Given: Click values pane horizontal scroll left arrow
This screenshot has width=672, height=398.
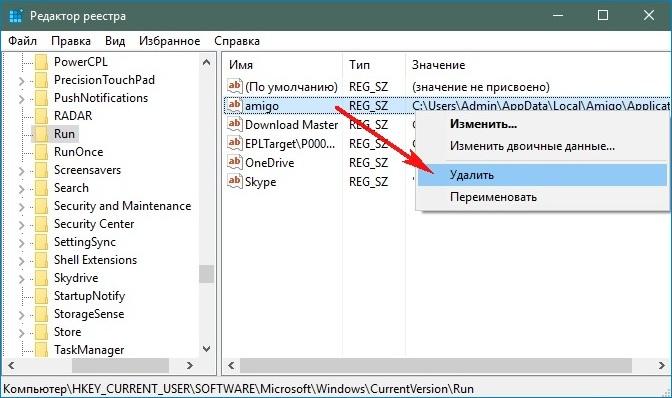Looking at the screenshot, I should pyautogui.click(x=231, y=365).
